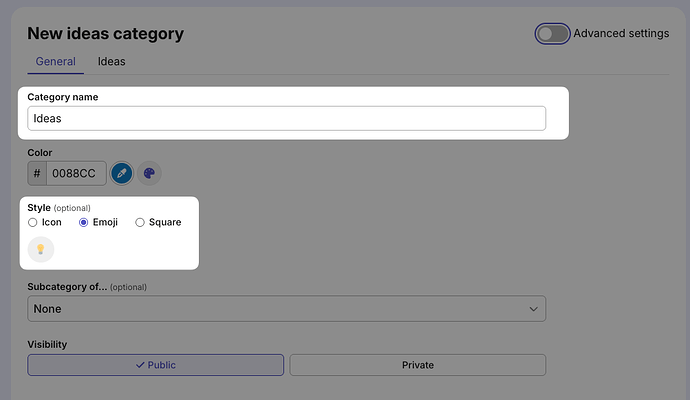Click the hex color field 0088CC

(x=76, y=173)
